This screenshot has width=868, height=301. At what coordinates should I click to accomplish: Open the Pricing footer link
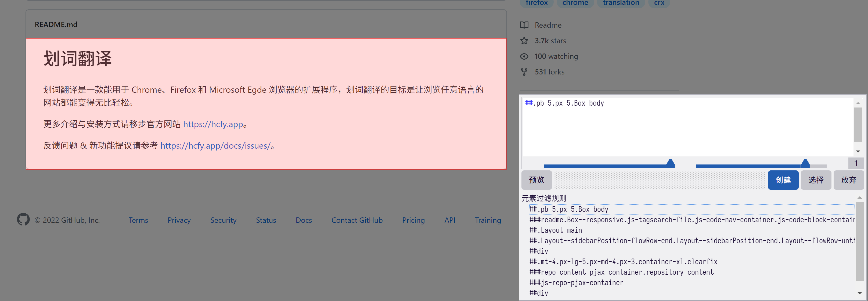(413, 220)
